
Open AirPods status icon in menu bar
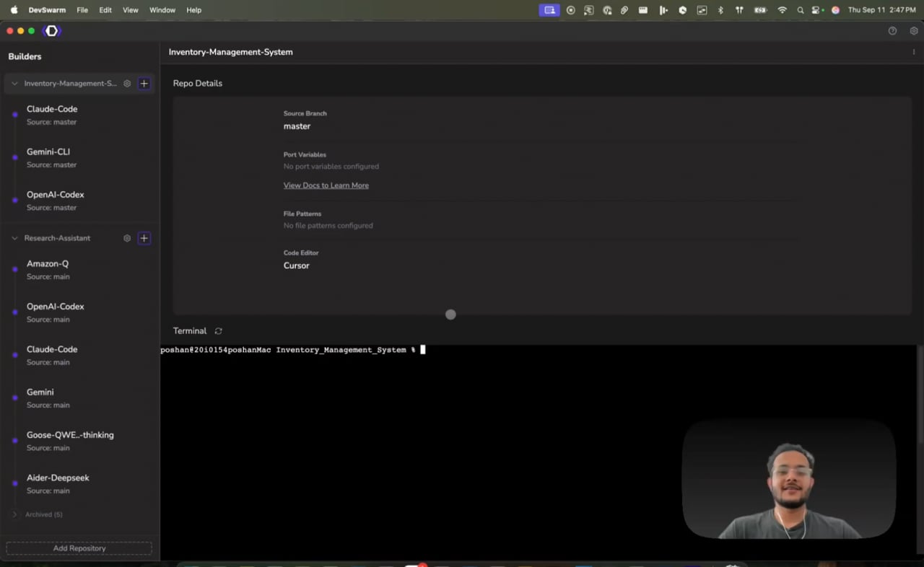(x=739, y=10)
